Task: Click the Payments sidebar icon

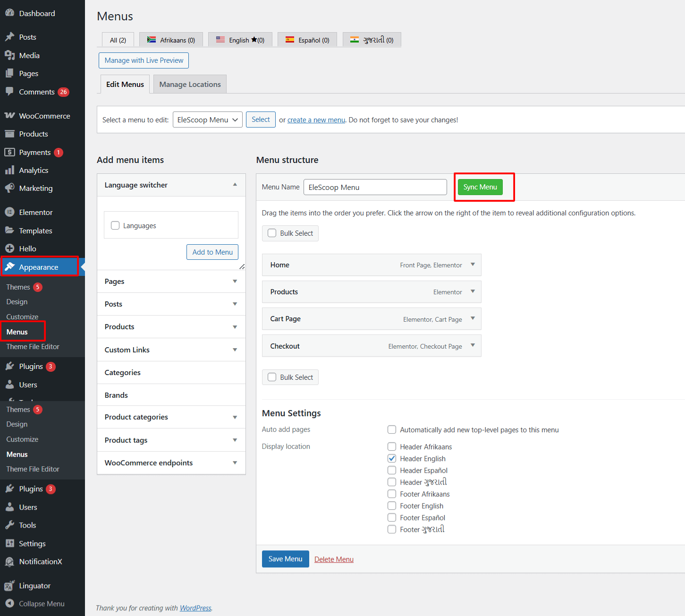Action: [9, 152]
